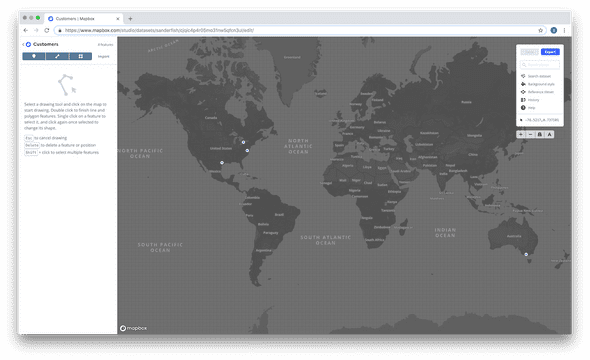The width and height of the screenshot is (590, 360).
Task: Open the History panel
Action: [x=530, y=100]
